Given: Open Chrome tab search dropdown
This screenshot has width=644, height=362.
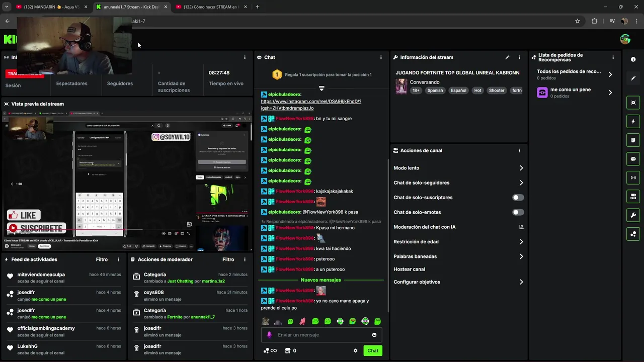Looking at the screenshot, I should click(x=7, y=7).
